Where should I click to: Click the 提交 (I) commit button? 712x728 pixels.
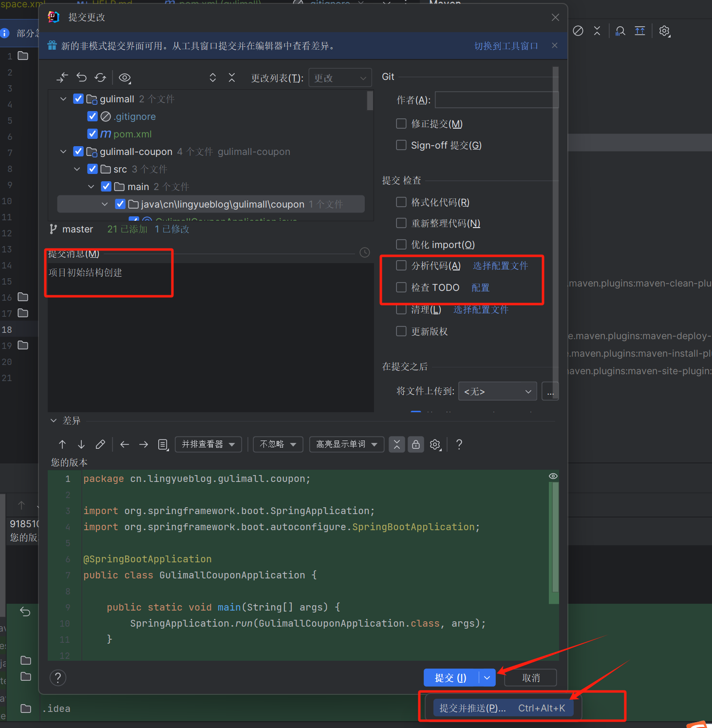pyautogui.click(x=451, y=678)
